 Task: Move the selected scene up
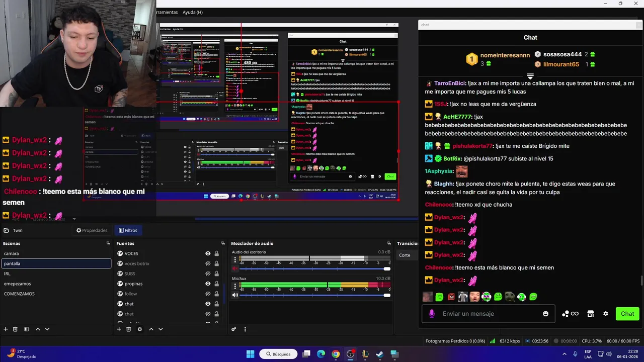37,329
